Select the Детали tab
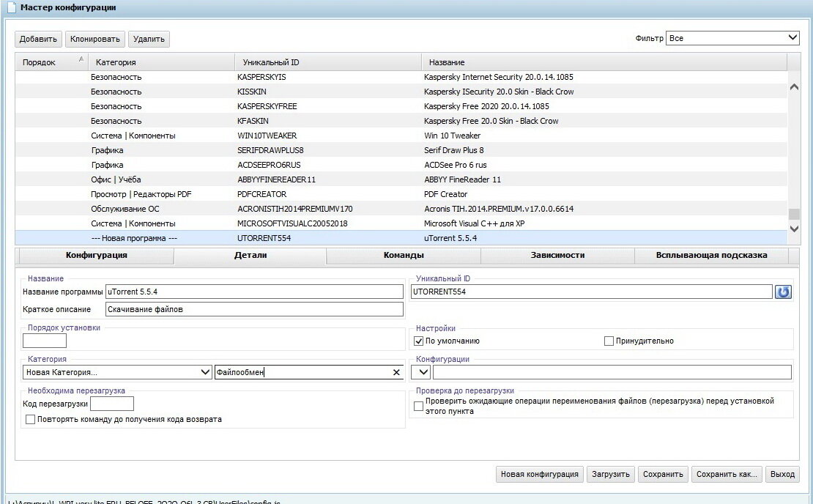 250,255
